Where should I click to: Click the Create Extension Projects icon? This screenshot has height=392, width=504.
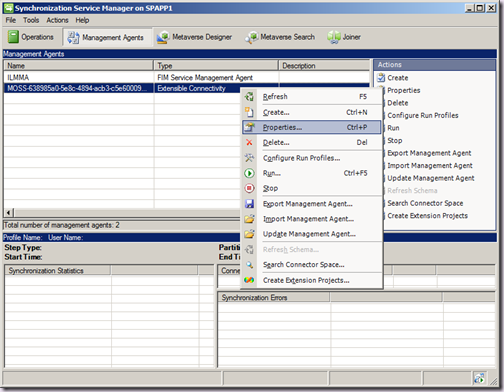249,280
